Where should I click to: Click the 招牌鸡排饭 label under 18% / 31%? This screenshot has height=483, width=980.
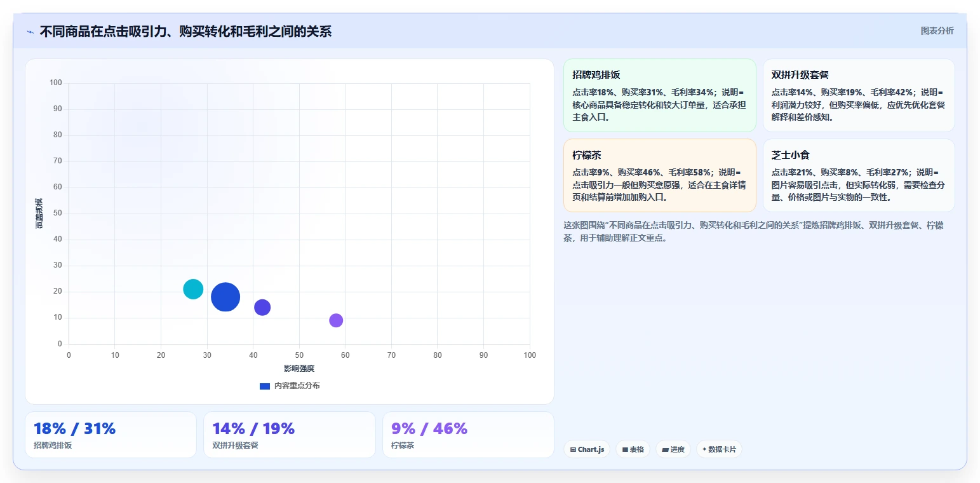point(53,446)
